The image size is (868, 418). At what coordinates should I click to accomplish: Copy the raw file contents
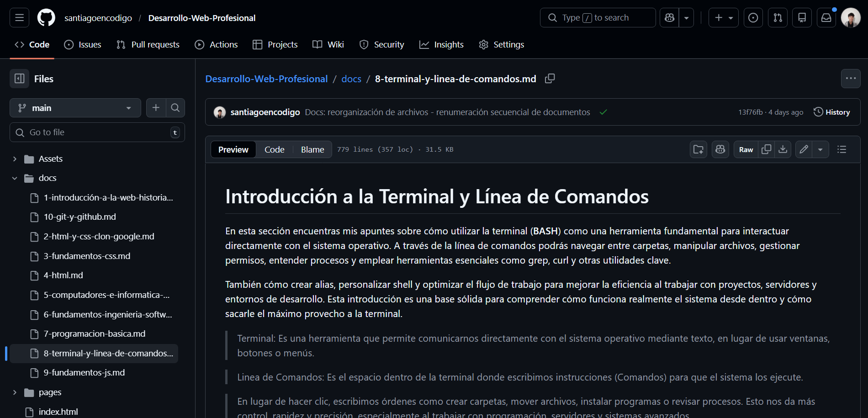point(766,149)
